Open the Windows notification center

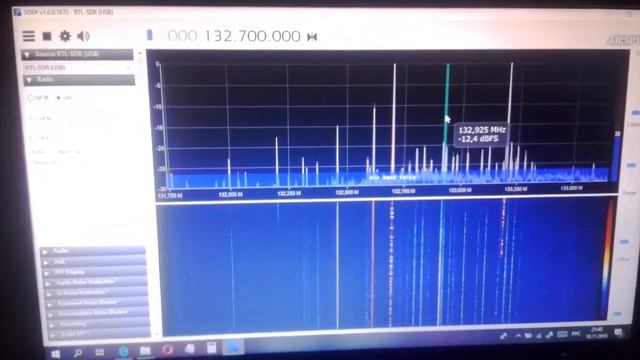point(618,333)
